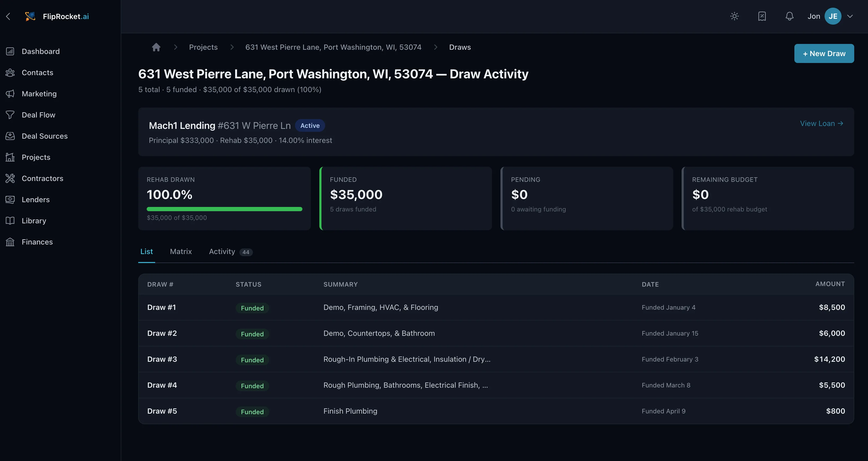
Task: Collapse sidebar with the back chevron
Action: (8, 16)
